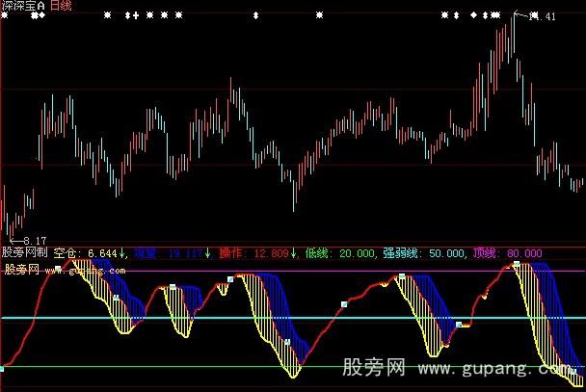Click the green down arrow after 19.117
Screen dimensions: 586x392
tap(207, 253)
